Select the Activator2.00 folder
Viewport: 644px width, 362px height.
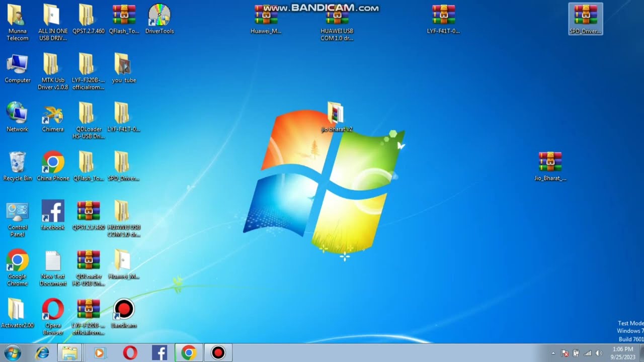pos(17,313)
